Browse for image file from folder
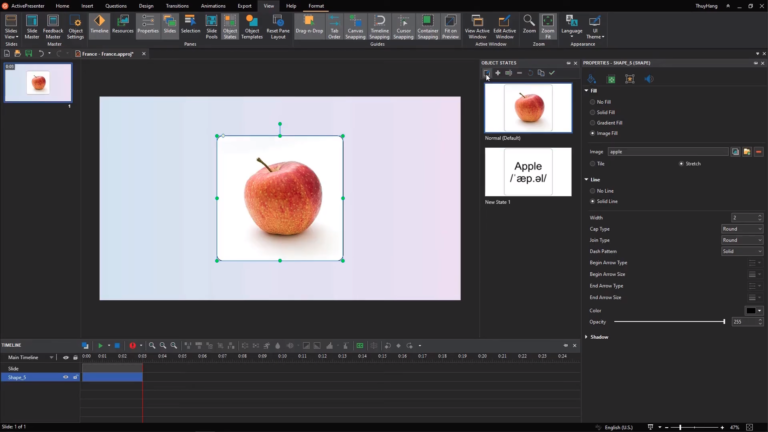 [747, 152]
